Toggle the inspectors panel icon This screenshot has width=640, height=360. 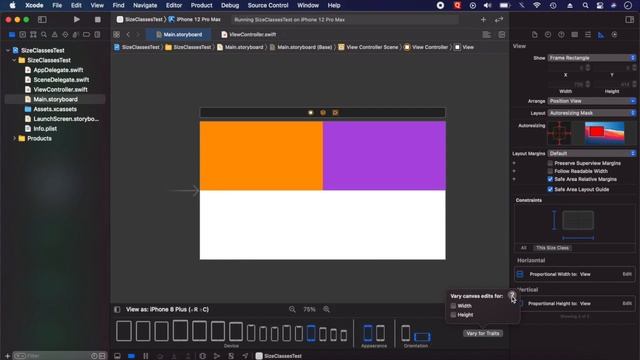pyautogui.click(x=629, y=20)
